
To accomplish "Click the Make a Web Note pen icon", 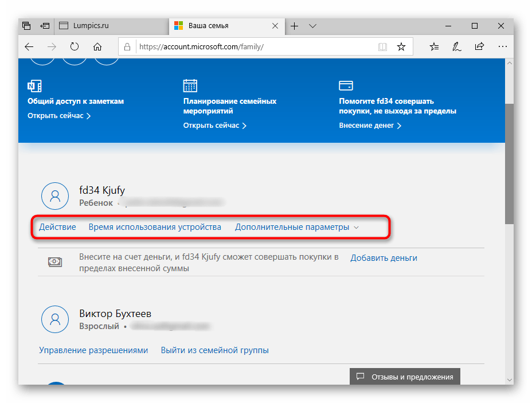I will click(456, 46).
